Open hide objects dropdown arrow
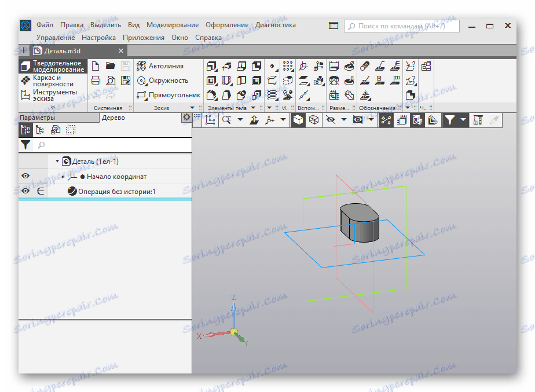Screen dimensions: 535x392 click(x=344, y=120)
